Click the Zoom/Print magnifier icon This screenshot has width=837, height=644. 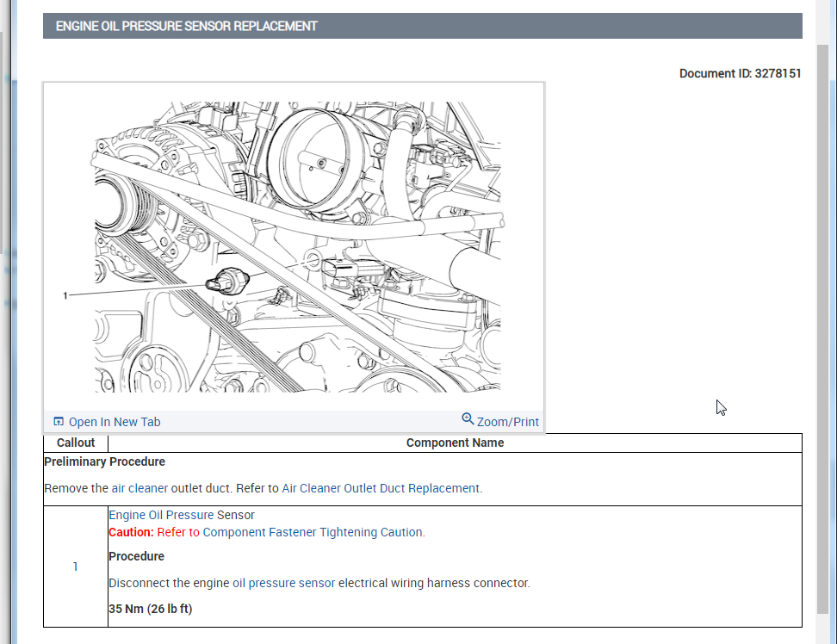point(468,419)
